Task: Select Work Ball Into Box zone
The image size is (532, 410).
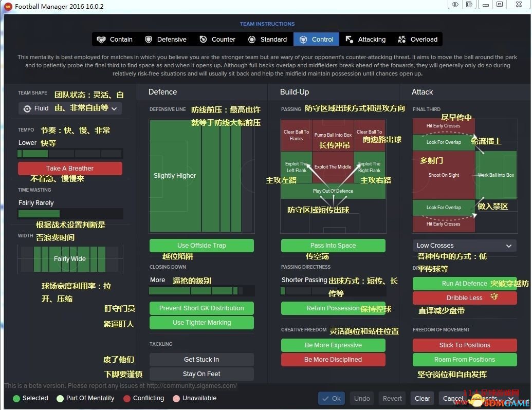Action: pyautogui.click(x=496, y=175)
